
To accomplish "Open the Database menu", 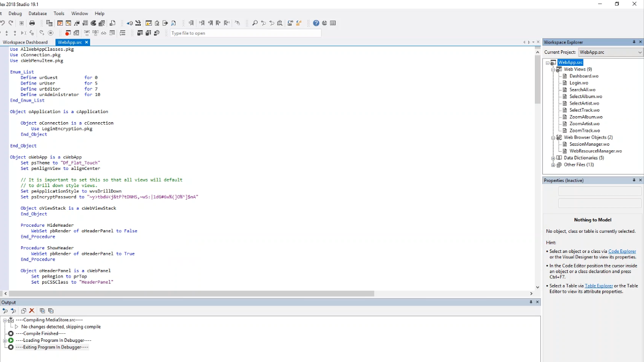I will coord(38,14).
